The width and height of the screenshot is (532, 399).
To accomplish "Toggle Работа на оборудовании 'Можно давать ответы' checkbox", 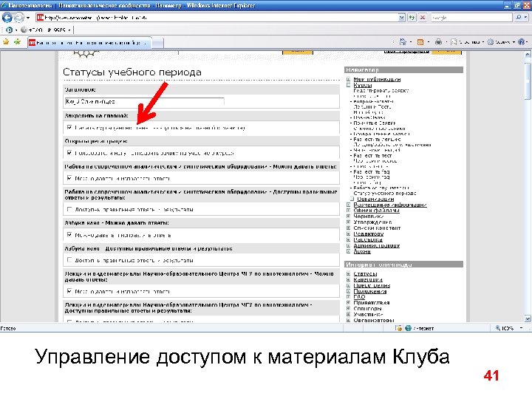I will (69, 178).
